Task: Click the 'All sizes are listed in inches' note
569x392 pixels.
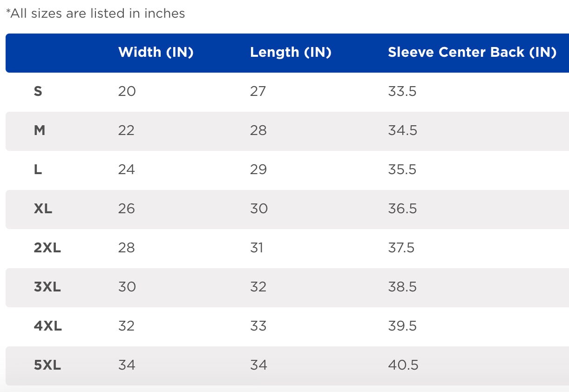Action: [95, 14]
